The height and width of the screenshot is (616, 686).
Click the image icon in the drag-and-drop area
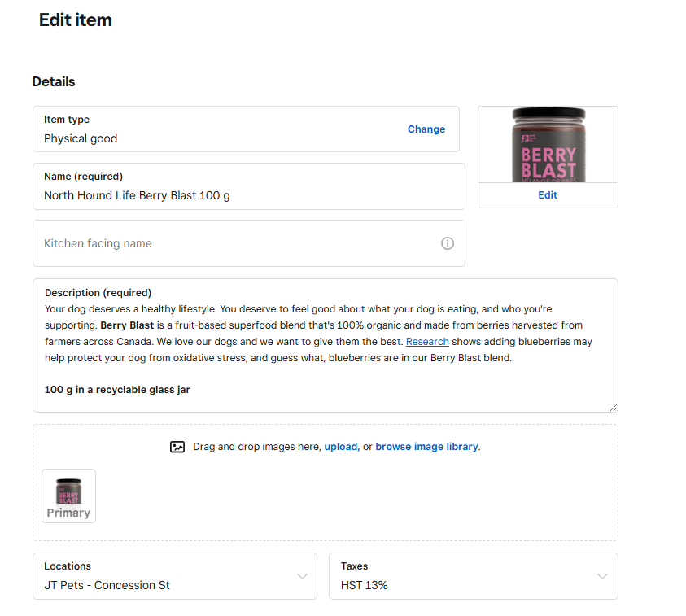click(x=177, y=447)
